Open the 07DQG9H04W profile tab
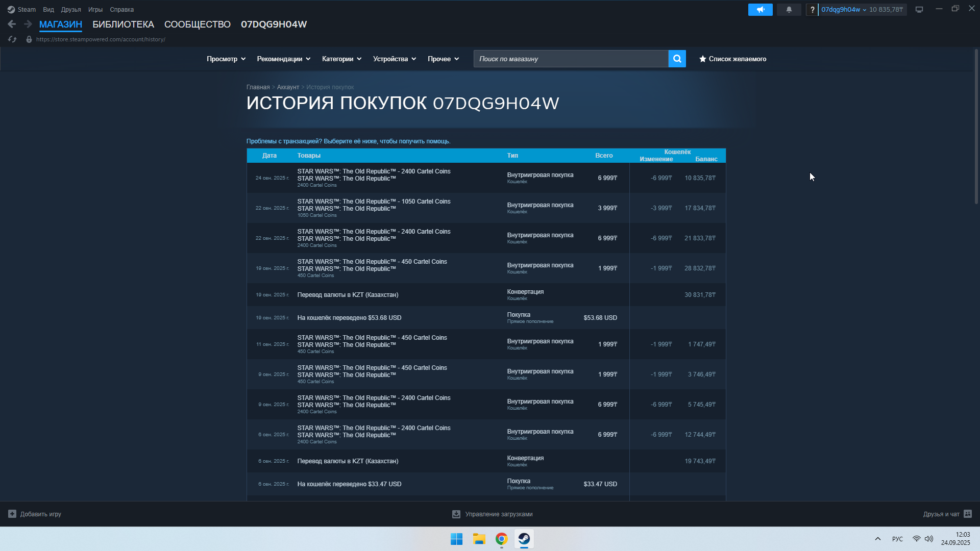The height and width of the screenshot is (551, 980). (274, 24)
